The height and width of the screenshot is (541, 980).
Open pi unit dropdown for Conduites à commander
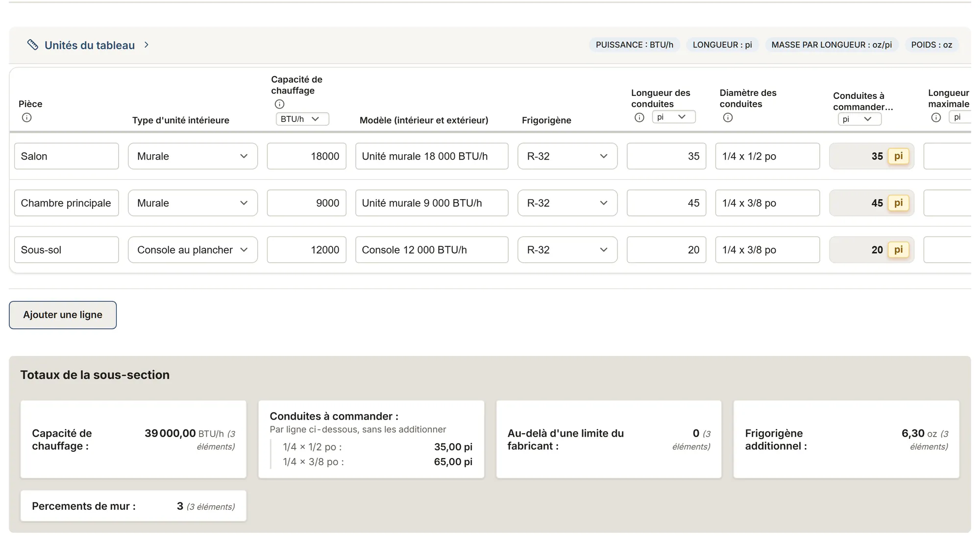tap(859, 119)
